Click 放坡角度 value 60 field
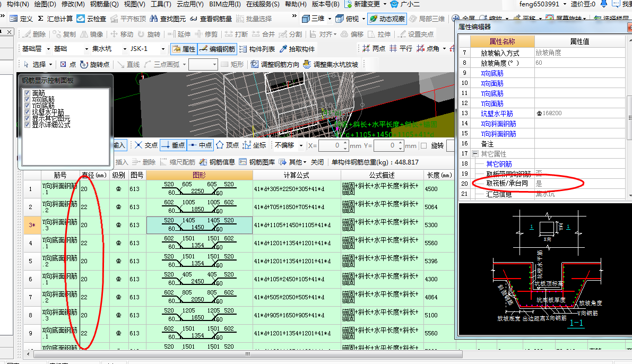Screen dimensions: 632x364 [581, 63]
